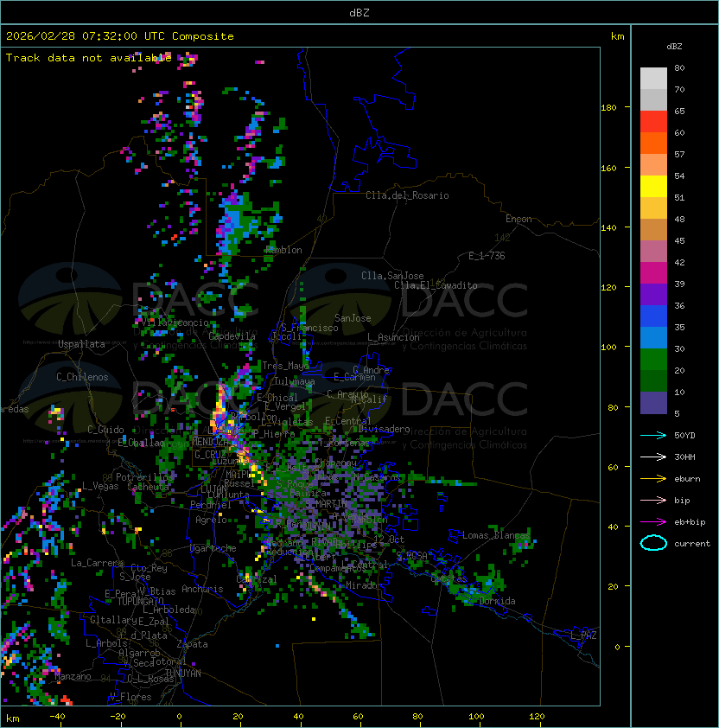Screen dimensions: 719x728
Task: Click the 'Mirador' map label
Action: point(364,585)
